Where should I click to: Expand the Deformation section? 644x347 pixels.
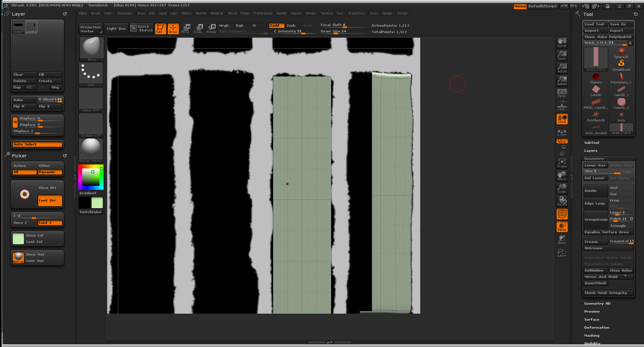click(597, 327)
